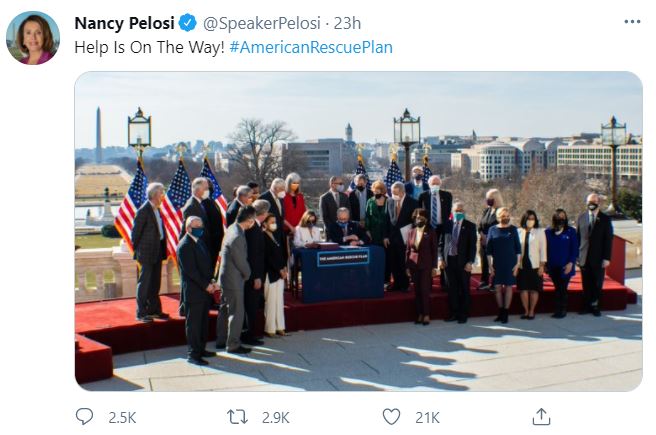Click the "Help Is On The Way!" text
The image size is (656, 435).
click(x=149, y=47)
